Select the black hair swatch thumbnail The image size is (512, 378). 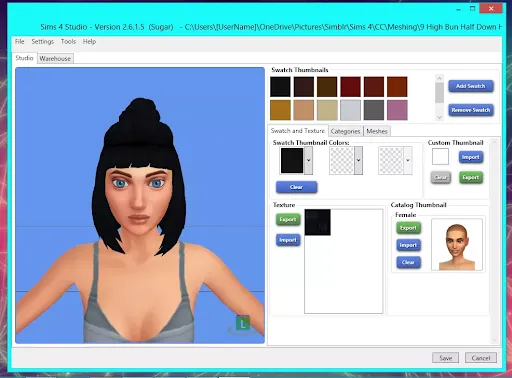280,87
